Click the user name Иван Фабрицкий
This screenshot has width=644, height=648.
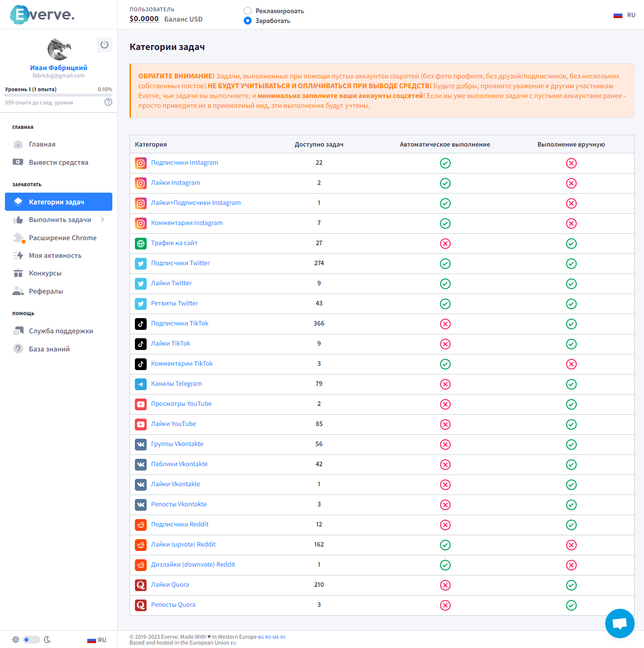(58, 68)
